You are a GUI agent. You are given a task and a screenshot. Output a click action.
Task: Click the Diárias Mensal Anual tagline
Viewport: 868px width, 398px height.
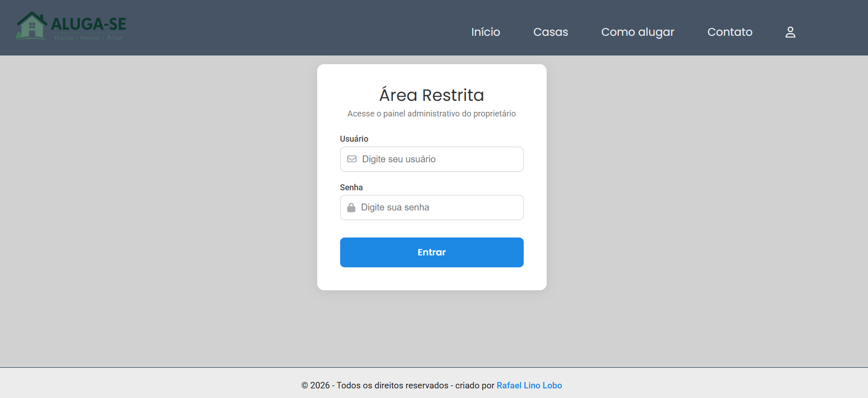click(88, 38)
